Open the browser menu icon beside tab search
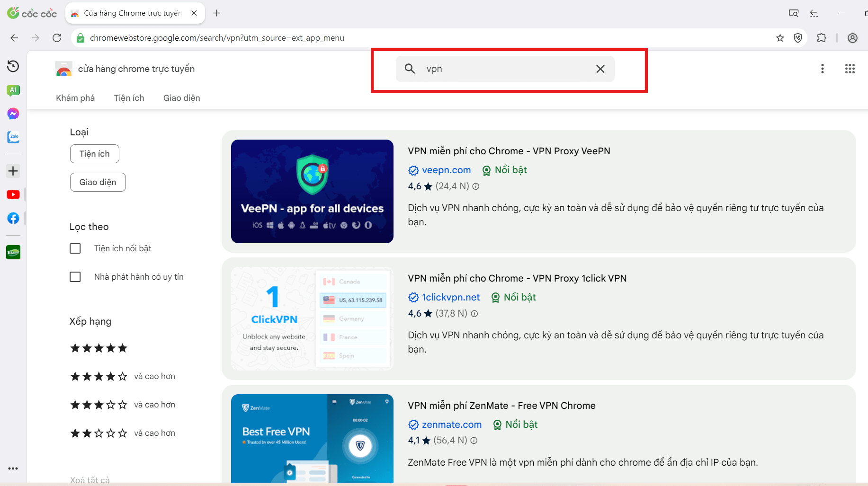The image size is (868, 486). point(814,13)
